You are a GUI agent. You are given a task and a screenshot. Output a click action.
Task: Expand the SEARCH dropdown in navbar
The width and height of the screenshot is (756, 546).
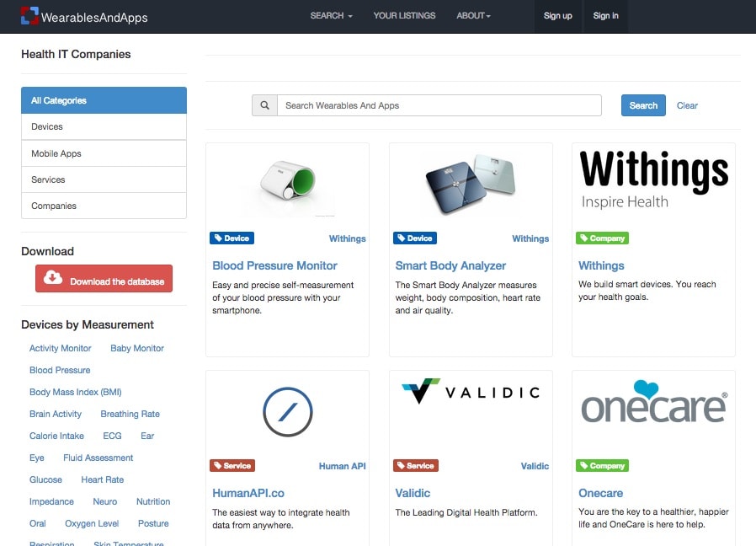[331, 16]
